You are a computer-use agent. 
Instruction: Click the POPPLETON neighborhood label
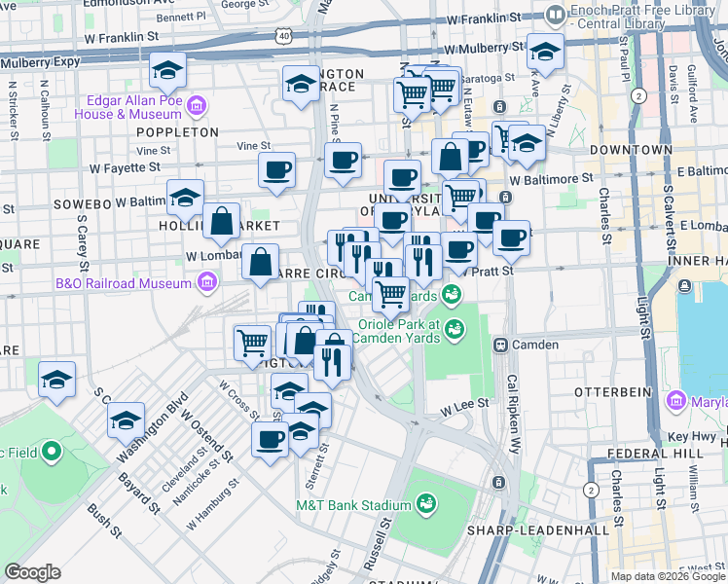click(x=178, y=132)
